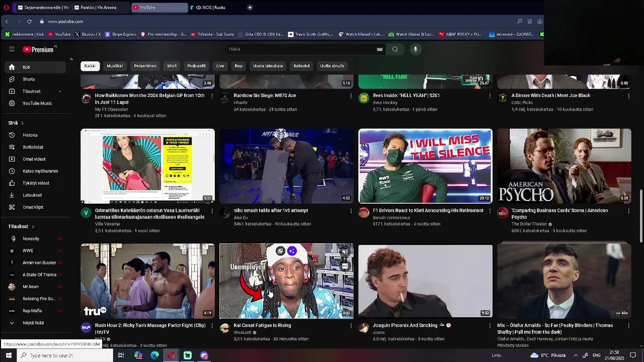Open Task View on the taskbar
Image resolution: width=644 pixels, height=362 pixels.
[121, 355]
